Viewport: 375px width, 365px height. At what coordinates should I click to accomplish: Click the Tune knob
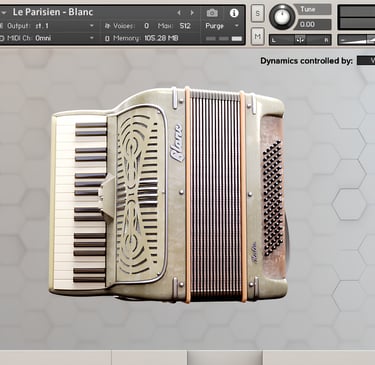point(282,17)
